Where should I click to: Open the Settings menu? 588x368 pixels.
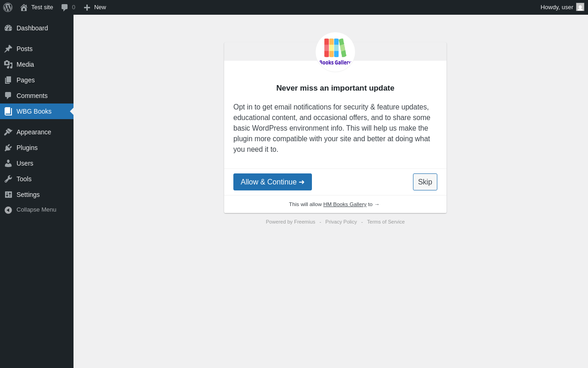pos(37,195)
